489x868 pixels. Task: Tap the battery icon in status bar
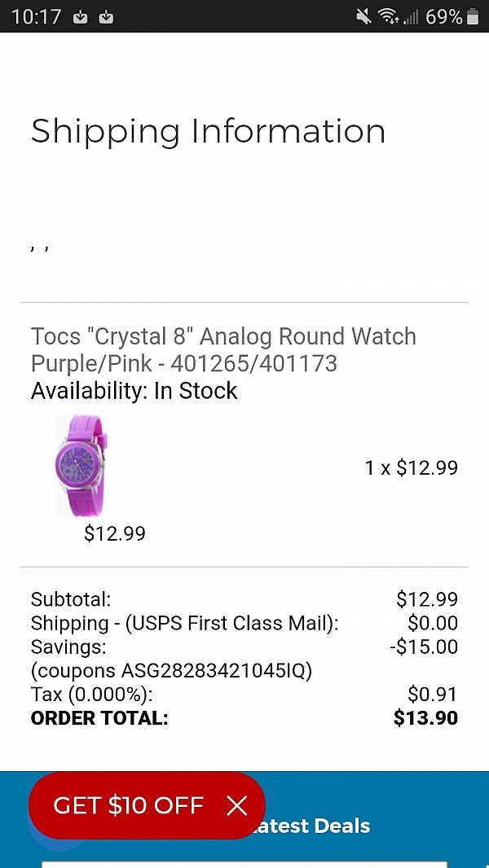pos(473,16)
